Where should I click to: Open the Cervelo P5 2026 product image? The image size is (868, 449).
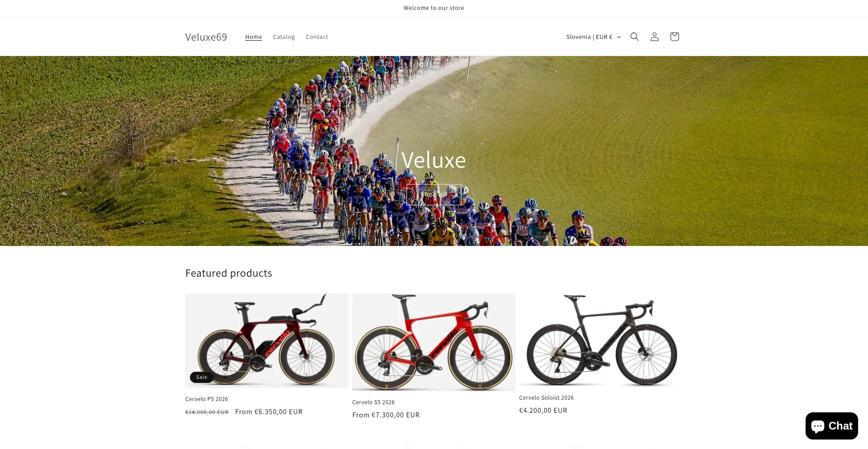point(267,340)
